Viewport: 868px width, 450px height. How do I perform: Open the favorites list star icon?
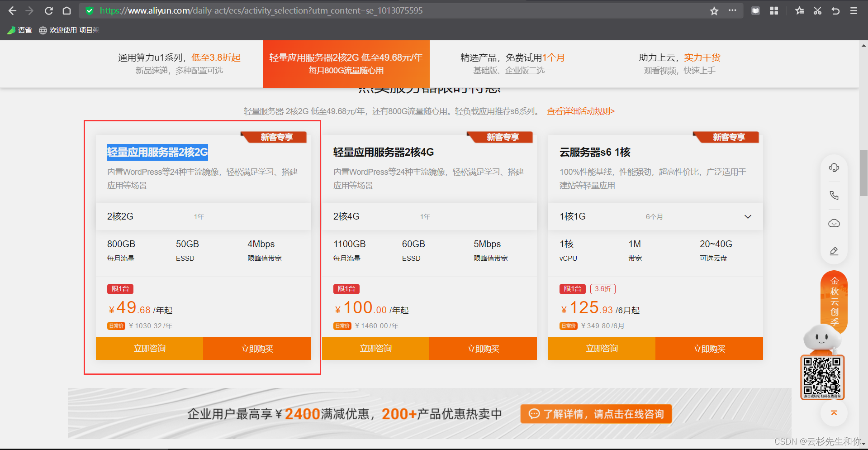point(800,10)
